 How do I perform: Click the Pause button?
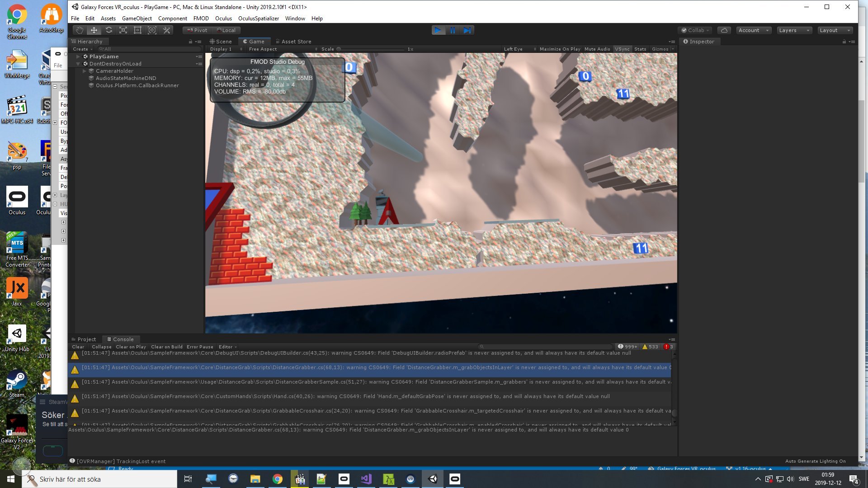(x=453, y=30)
